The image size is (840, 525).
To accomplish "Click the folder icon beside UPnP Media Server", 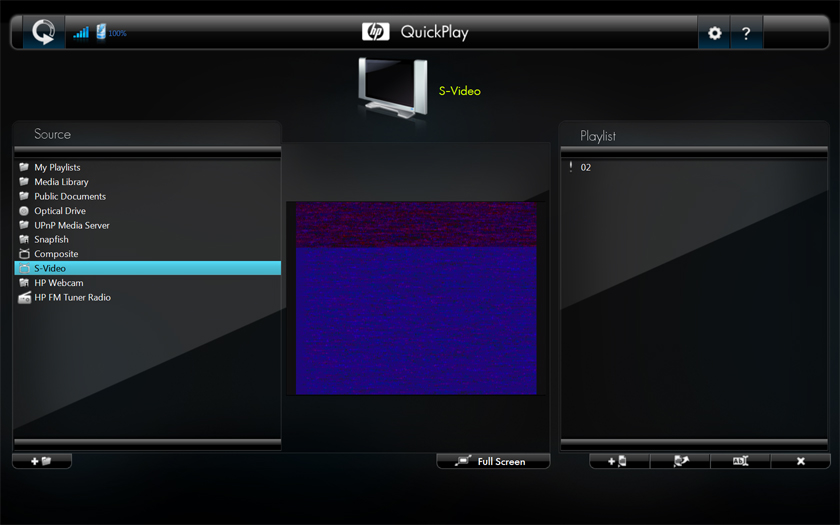I will point(24,225).
